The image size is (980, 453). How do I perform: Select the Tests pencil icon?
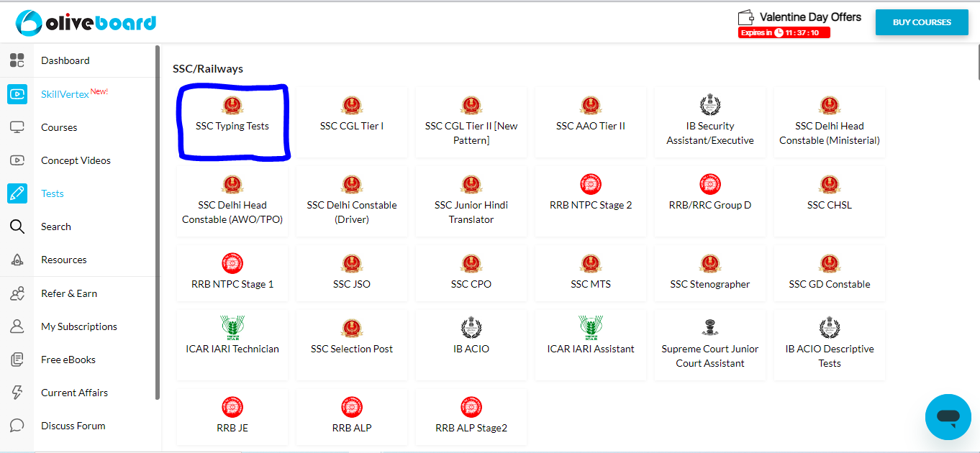click(x=17, y=193)
